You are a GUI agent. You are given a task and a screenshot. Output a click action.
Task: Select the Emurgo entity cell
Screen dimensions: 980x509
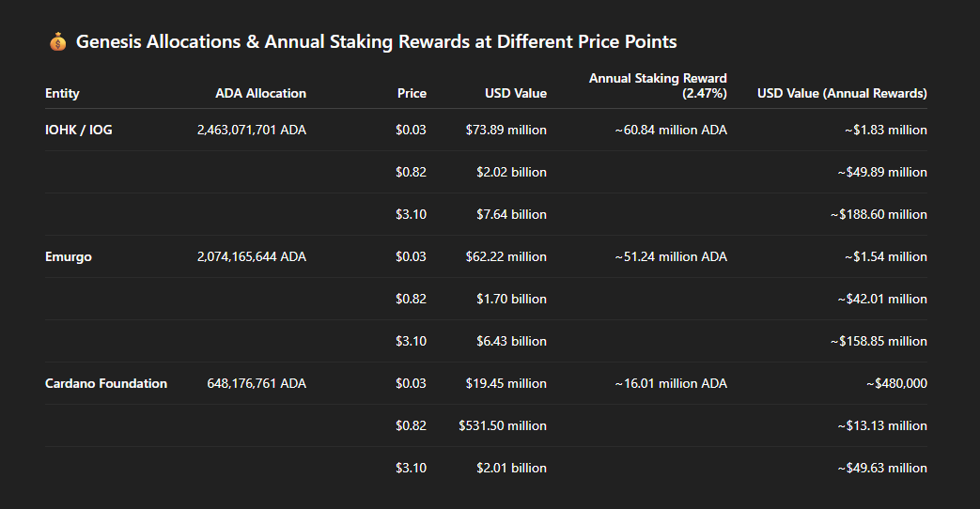pos(69,256)
